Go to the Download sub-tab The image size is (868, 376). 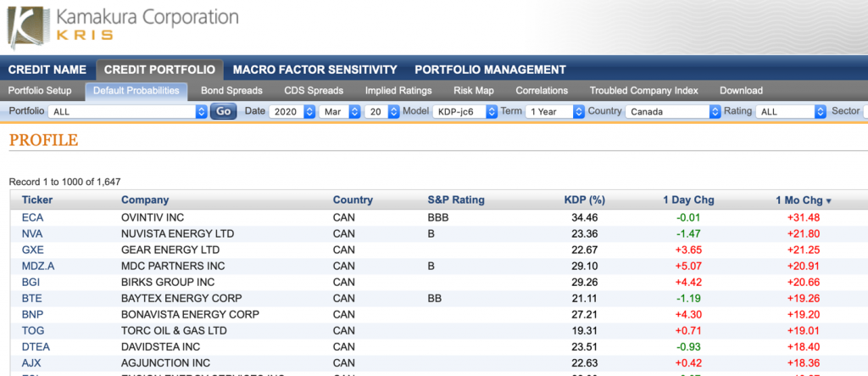point(741,91)
